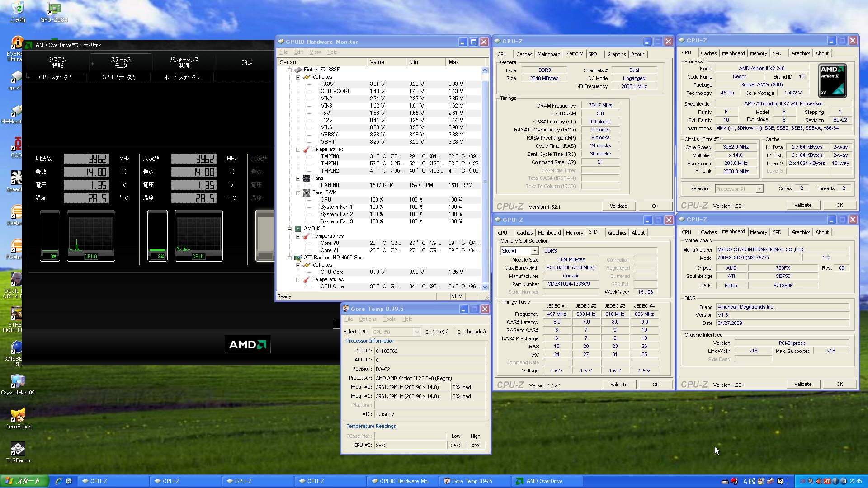Open TLRBench desktop icon
The image size is (868, 488).
click(x=18, y=449)
